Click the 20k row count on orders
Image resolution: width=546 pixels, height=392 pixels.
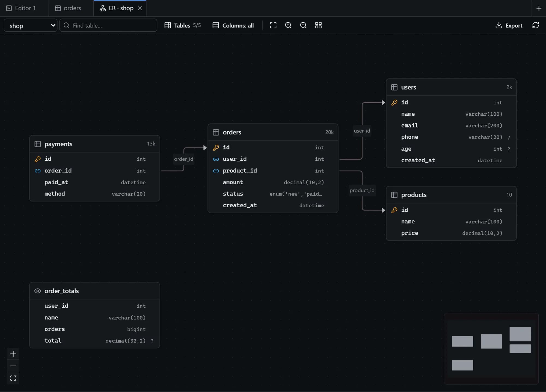coord(329,132)
